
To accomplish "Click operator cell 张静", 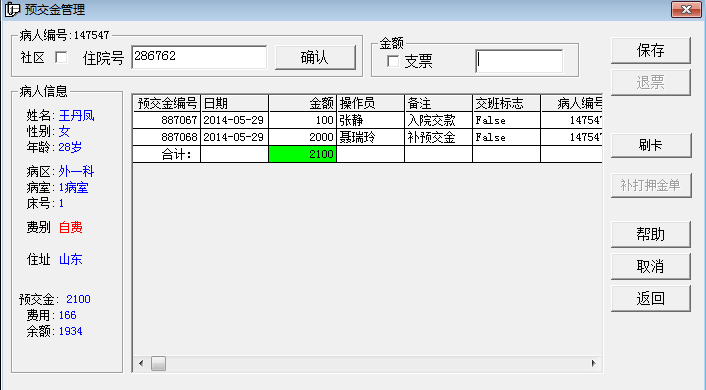I will 371,120.
